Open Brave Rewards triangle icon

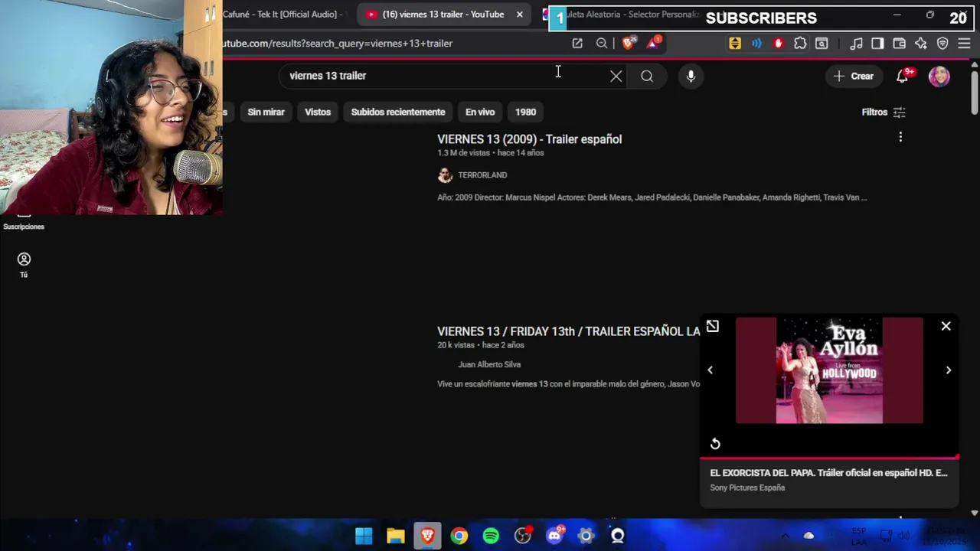653,44
